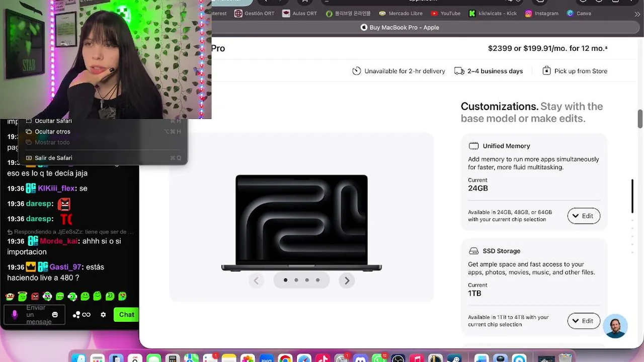Click the microphone icon in Kick chat input
The height and width of the screenshot is (362, 644).
[x=15, y=315]
